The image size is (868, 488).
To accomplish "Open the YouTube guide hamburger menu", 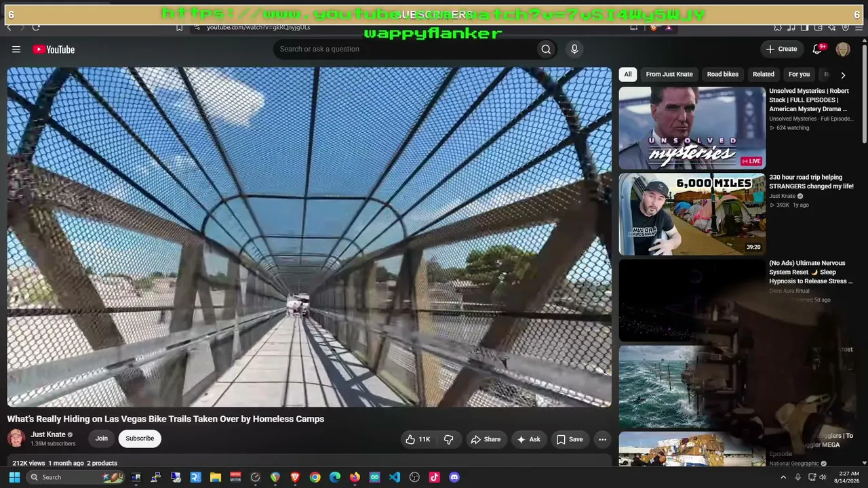I will click(16, 49).
